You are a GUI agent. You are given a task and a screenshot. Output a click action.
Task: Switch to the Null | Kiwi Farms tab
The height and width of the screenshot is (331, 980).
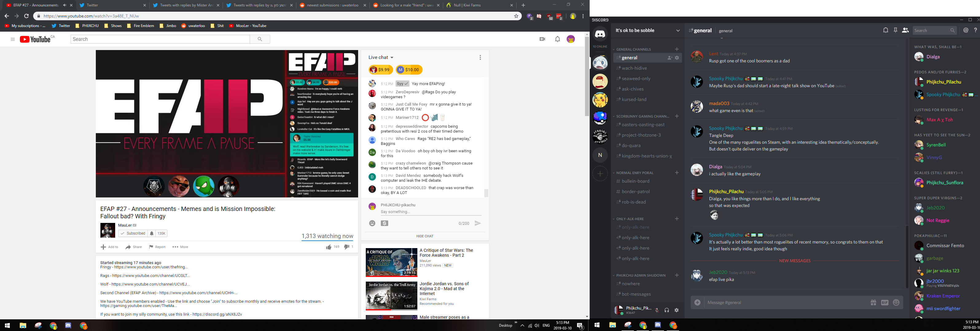click(480, 5)
